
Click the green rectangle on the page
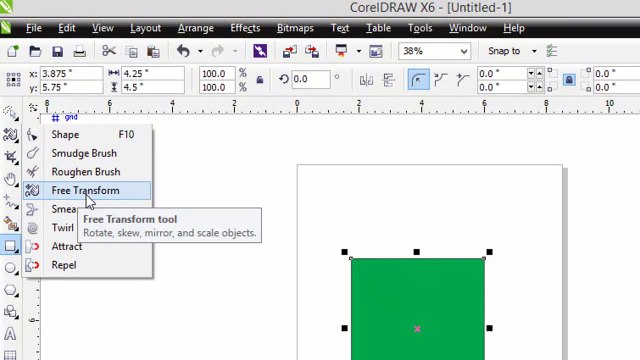click(x=418, y=309)
